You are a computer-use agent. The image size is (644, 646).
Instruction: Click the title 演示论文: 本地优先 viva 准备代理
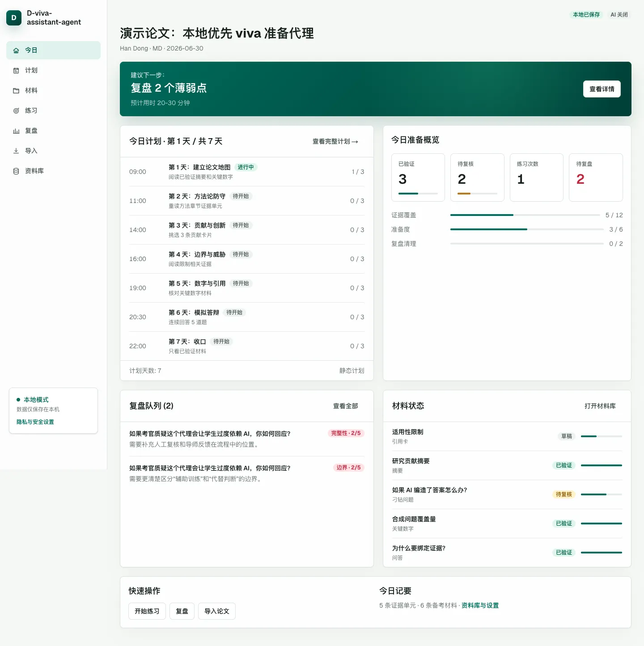[x=217, y=34]
